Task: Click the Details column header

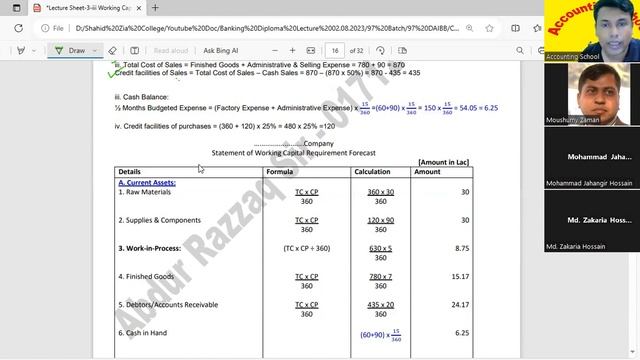Action: pos(129,172)
